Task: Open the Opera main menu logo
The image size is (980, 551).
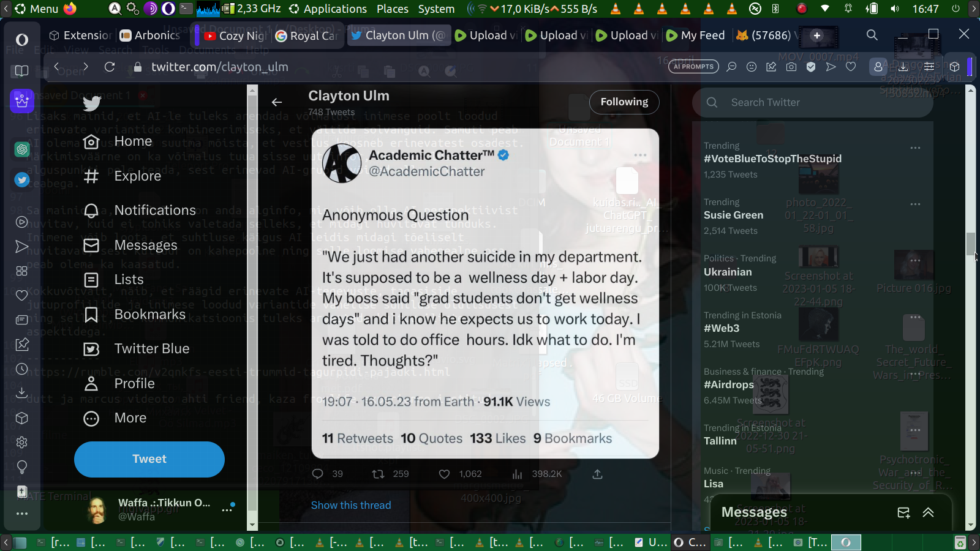Action: tap(22, 40)
